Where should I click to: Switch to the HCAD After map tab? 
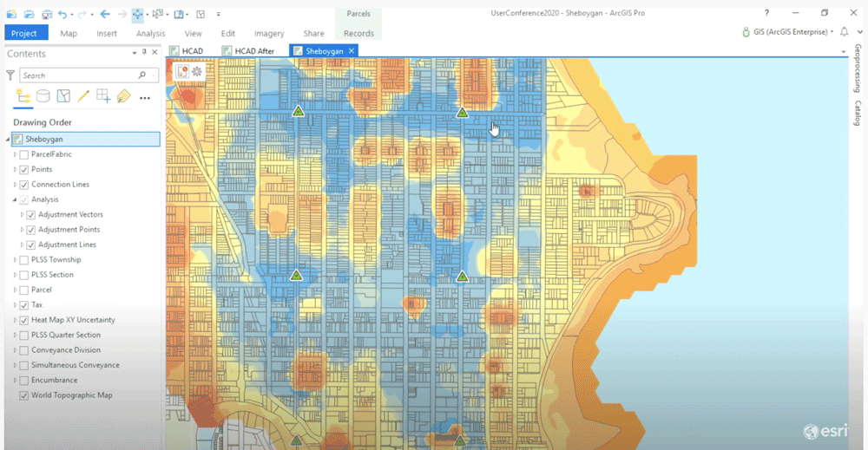pyautogui.click(x=248, y=51)
